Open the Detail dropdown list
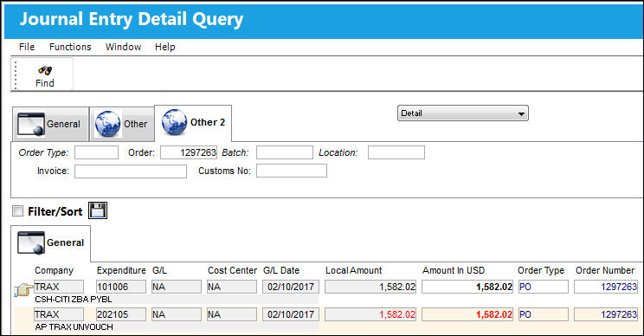This screenshot has width=644, height=336. (x=462, y=113)
